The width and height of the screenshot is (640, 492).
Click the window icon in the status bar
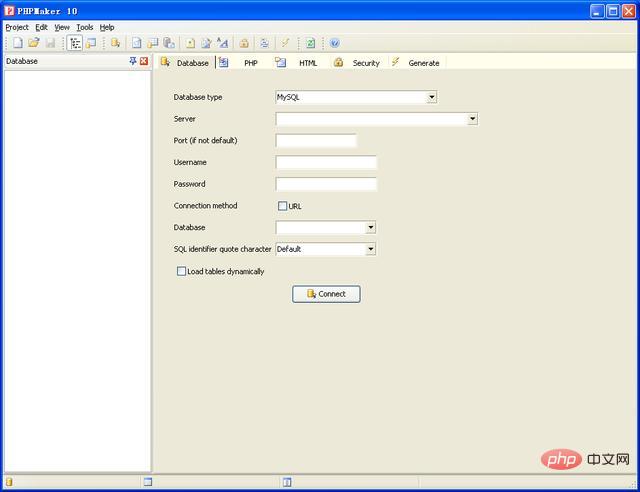point(148,482)
